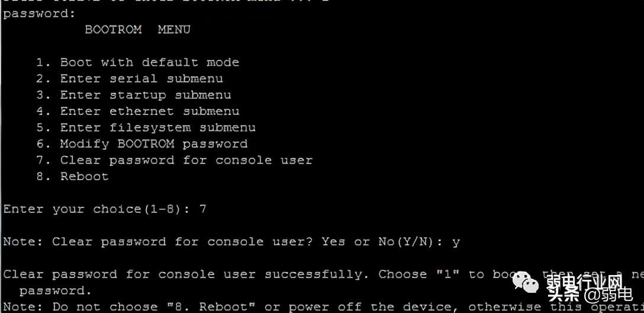
Task: Click the typed choice value 7
Action: pos(202,209)
